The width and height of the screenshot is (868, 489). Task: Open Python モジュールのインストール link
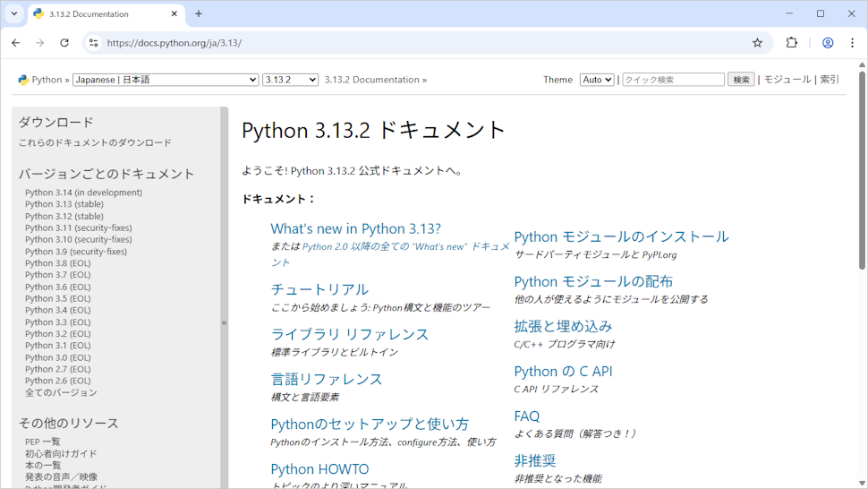pos(621,237)
